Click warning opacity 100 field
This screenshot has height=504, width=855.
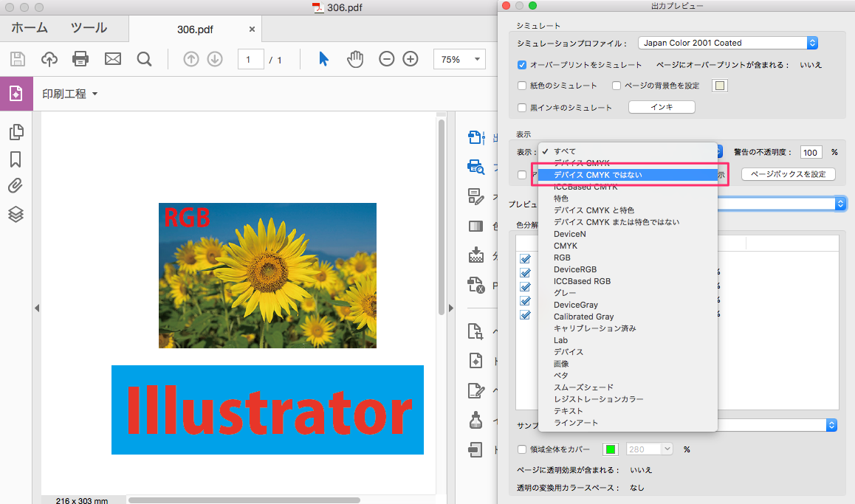(x=810, y=153)
